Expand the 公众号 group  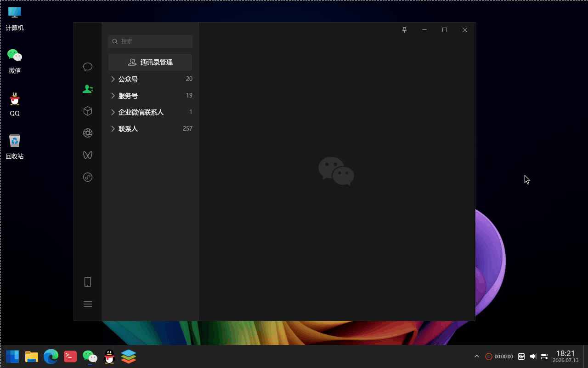pyautogui.click(x=150, y=79)
